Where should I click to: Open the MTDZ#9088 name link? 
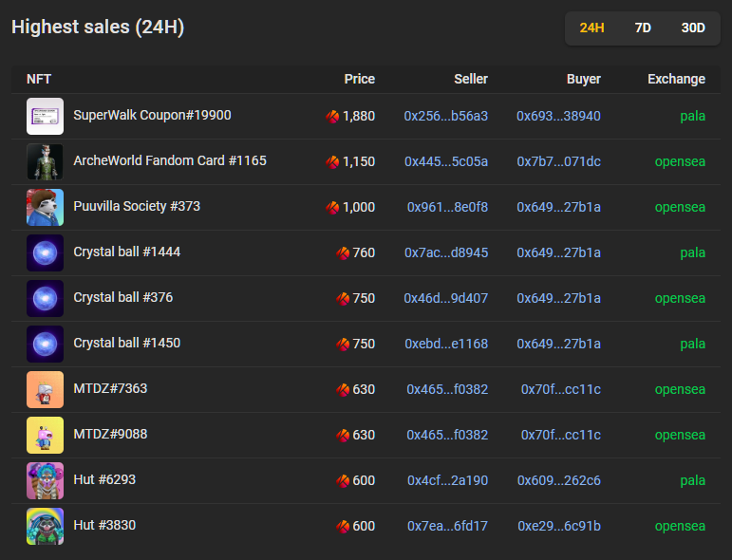click(x=110, y=434)
